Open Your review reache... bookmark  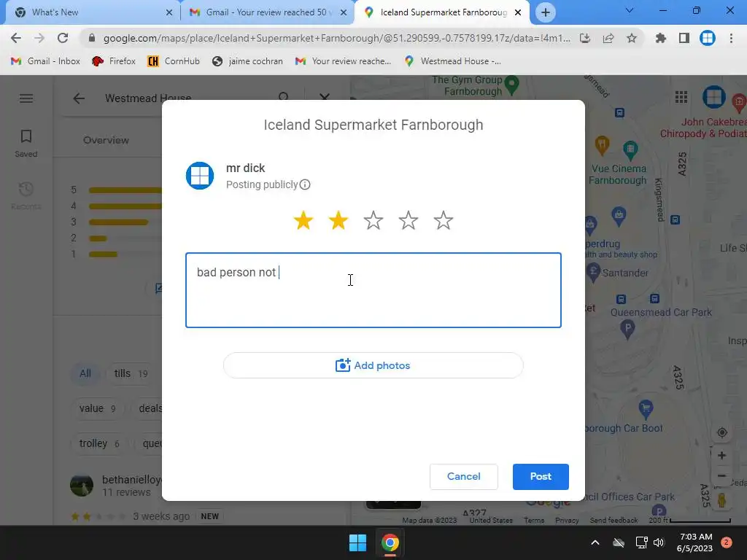[x=343, y=61]
